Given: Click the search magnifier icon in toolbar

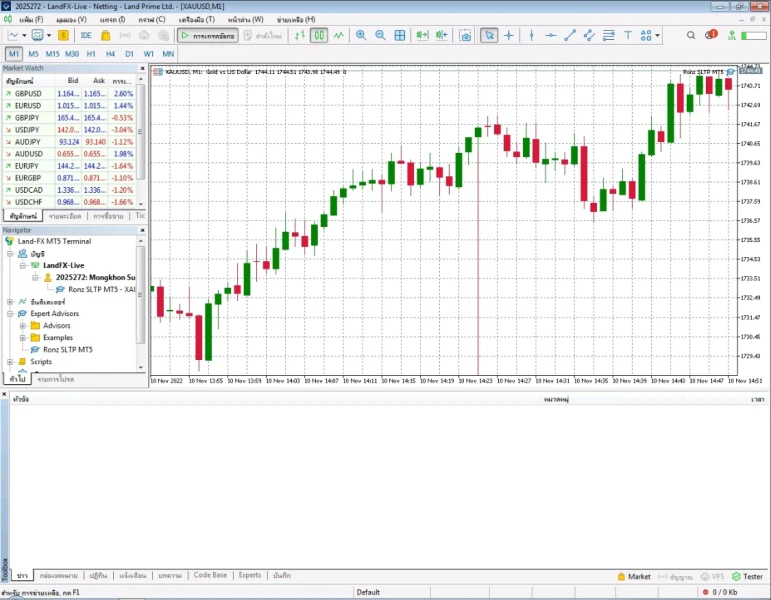Looking at the screenshot, I should (x=691, y=35).
